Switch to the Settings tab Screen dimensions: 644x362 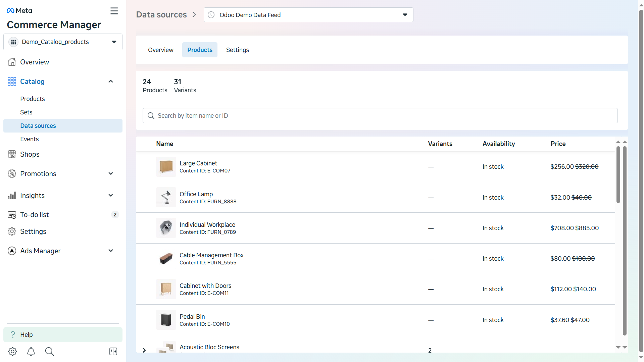[238, 50]
